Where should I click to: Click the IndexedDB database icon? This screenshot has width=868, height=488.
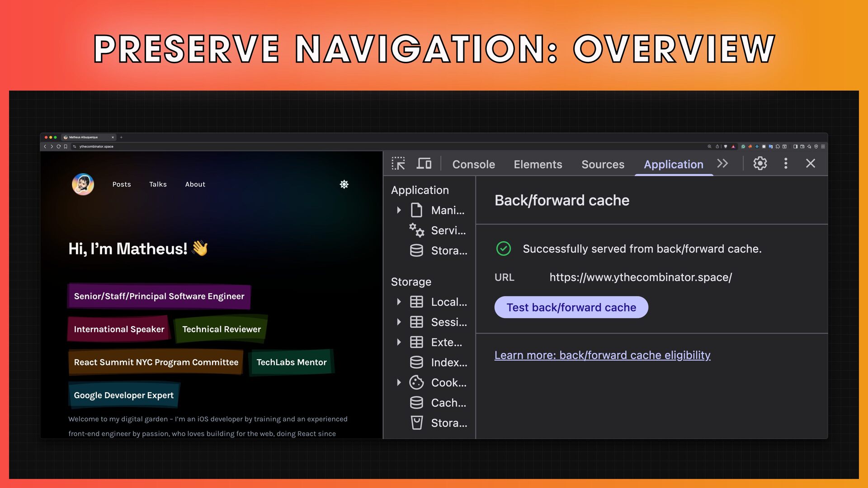(416, 362)
